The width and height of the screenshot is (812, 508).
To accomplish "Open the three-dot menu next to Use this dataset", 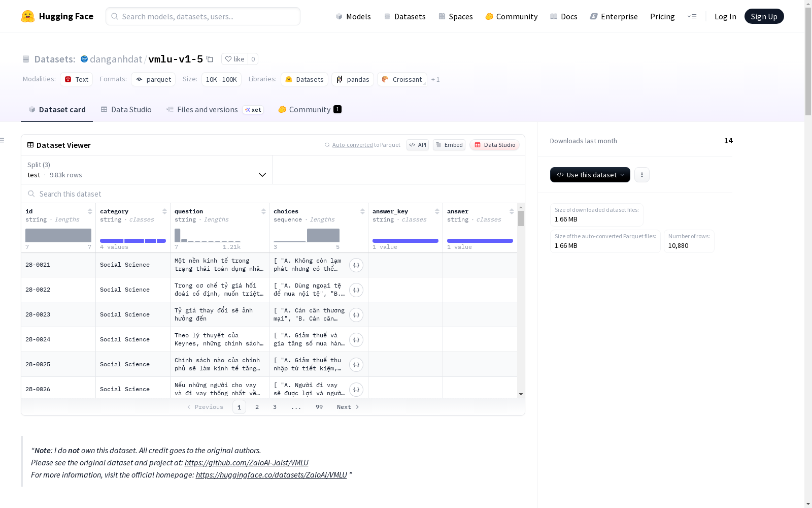I will coord(642,175).
